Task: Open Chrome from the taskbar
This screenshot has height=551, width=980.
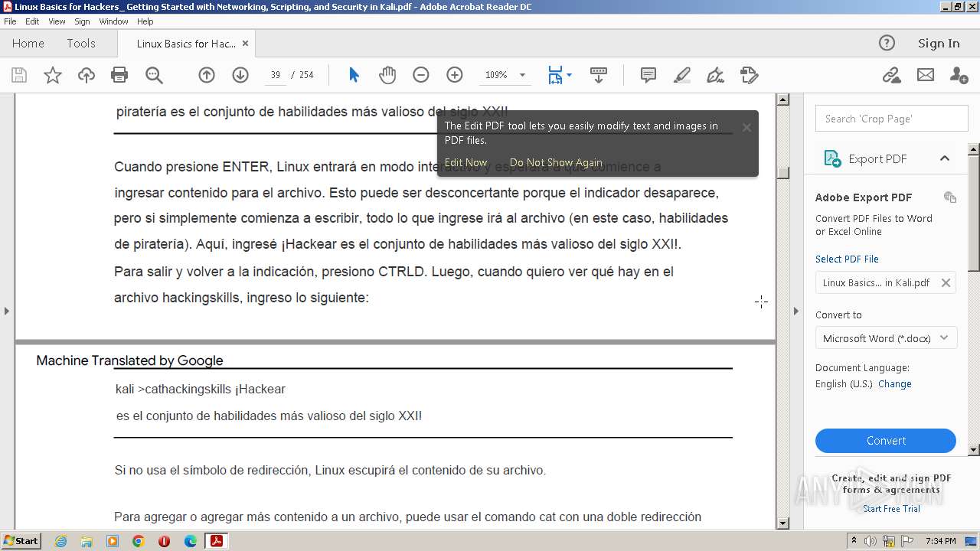Action: (138, 541)
